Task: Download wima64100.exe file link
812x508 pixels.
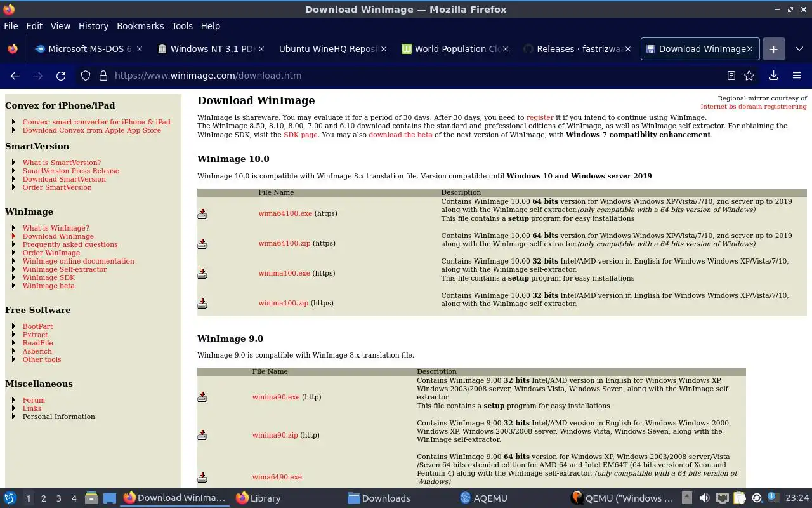Action: pyautogui.click(x=285, y=213)
